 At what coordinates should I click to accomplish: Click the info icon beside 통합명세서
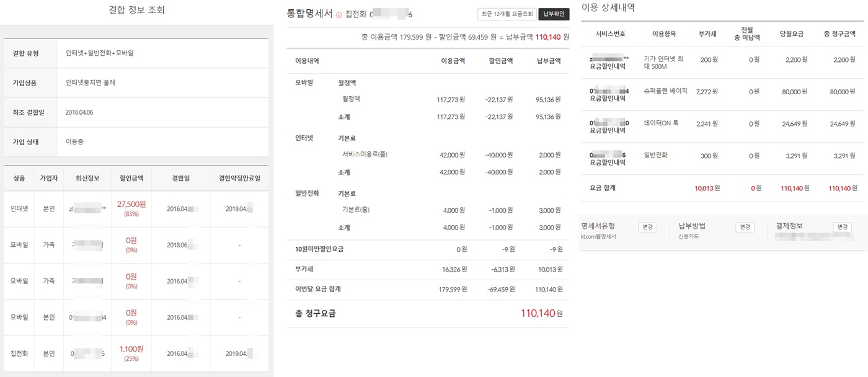339,15
